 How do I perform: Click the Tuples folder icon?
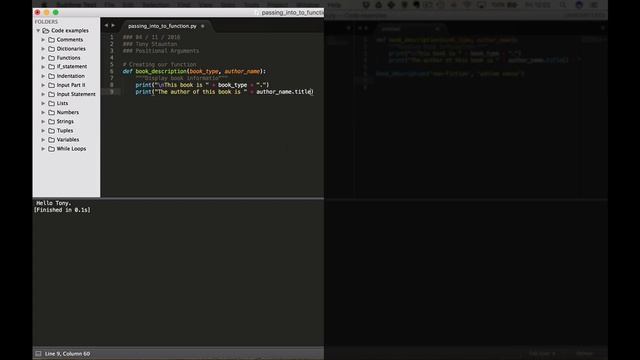pyautogui.click(x=51, y=131)
